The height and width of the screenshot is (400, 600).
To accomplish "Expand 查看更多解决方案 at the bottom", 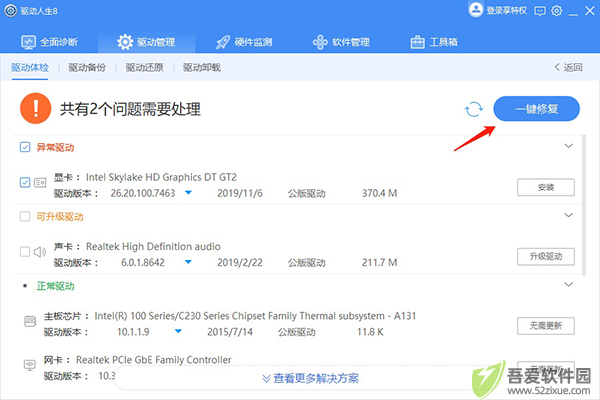I will click(310, 379).
